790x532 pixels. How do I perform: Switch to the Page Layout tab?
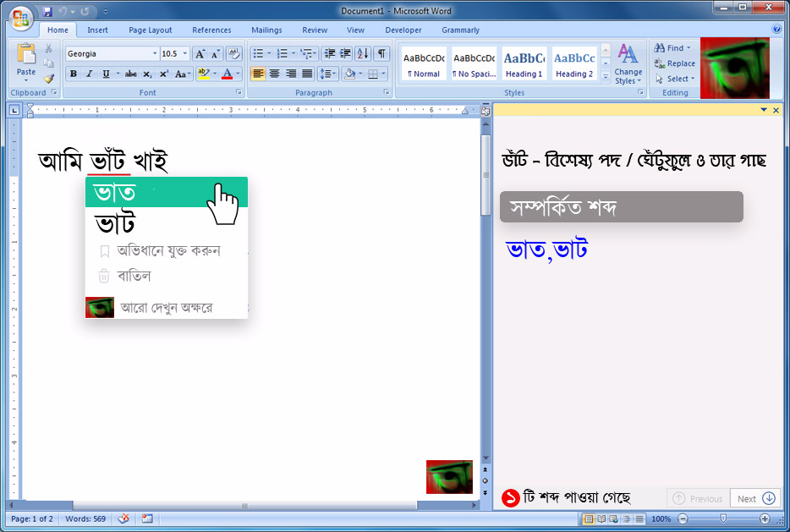[150, 30]
